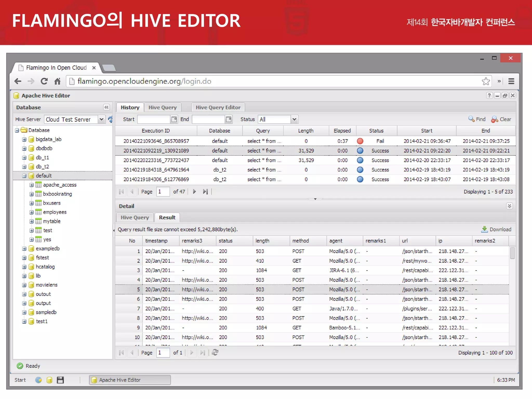Go to next result page
532x399 pixels.
[x=192, y=353]
